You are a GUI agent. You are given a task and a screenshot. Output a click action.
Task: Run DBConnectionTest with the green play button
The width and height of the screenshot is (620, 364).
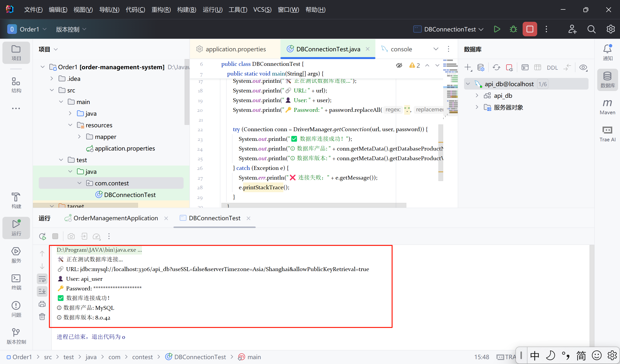pyautogui.click(x=497, y=29)
